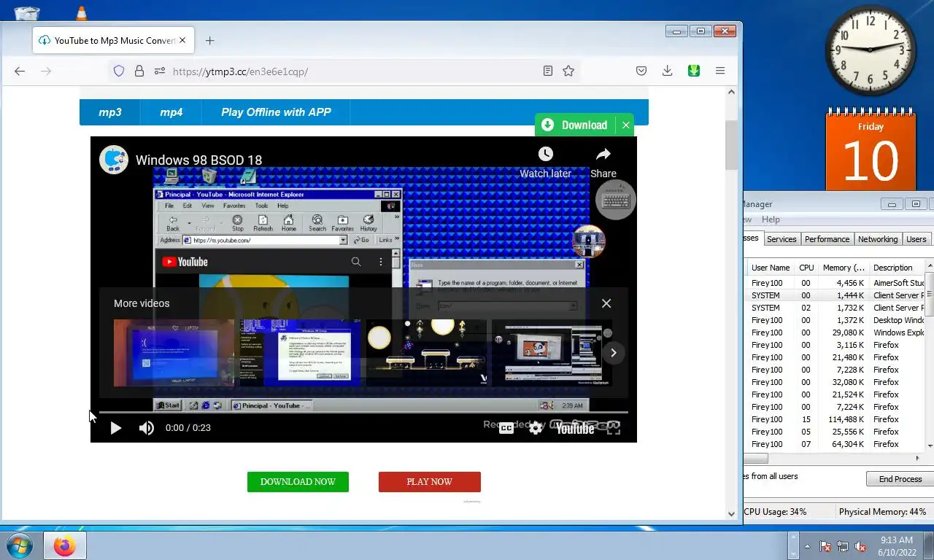The width and height of the screenshot is (934, 560).
Task: Click the page scroll down arrow
Action: pyautogui.click(x=732, y=513)
